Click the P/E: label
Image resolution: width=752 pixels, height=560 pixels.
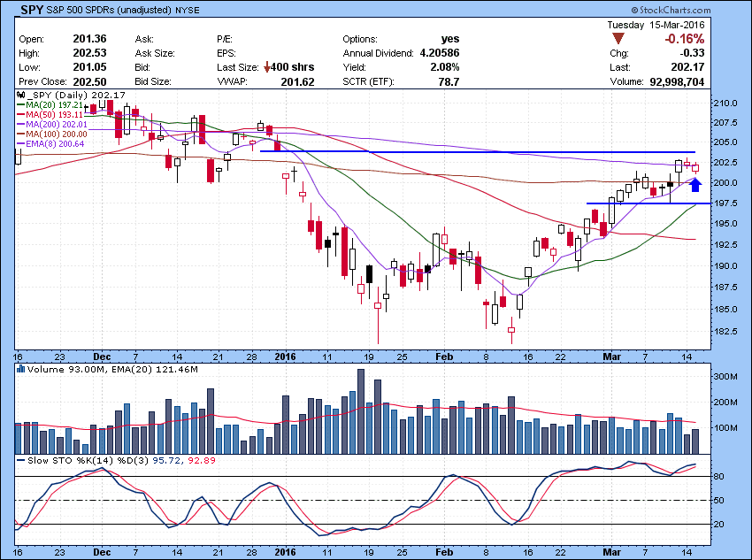point(225,39)
